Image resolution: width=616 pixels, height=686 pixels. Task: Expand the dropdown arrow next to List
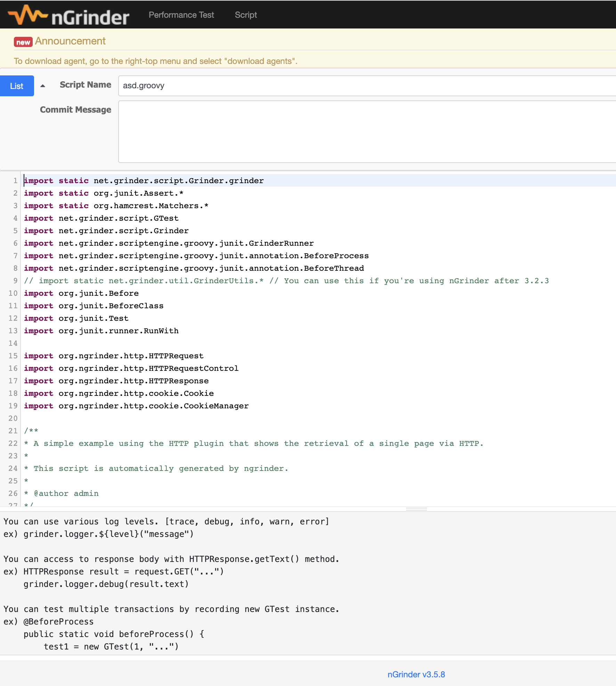[x=43, y=86]
